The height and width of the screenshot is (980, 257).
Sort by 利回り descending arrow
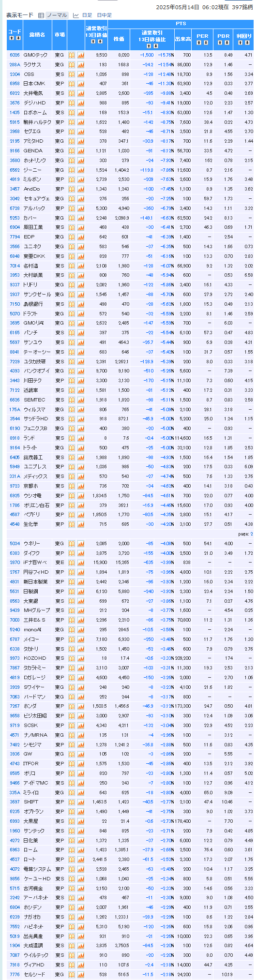(x=247, y=43)
